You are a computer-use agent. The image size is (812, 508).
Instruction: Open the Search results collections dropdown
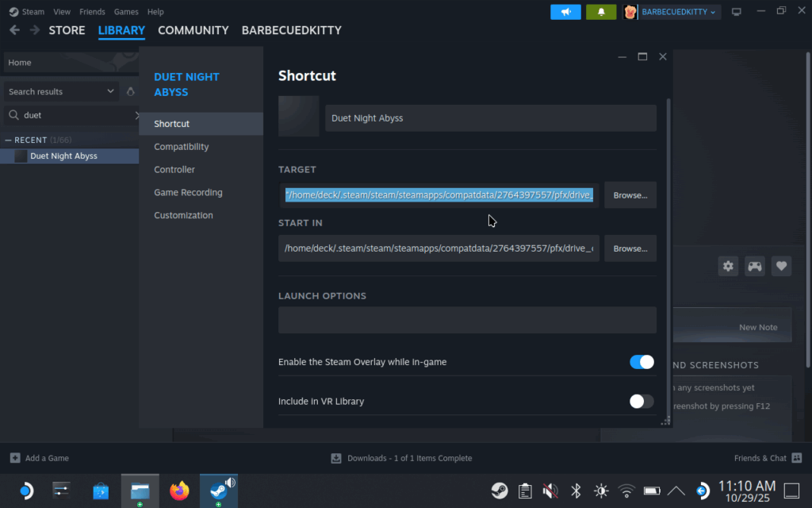pyautogui.click(x=110, y=91)
